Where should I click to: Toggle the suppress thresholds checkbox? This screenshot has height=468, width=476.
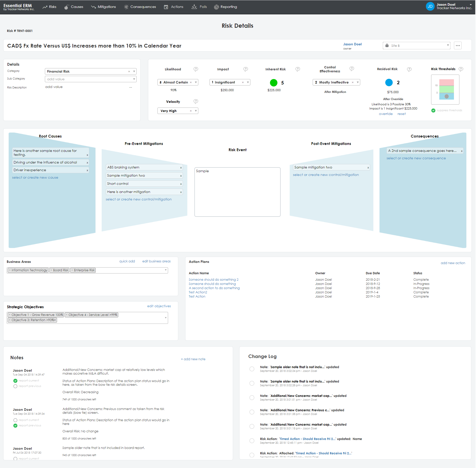coord(433,110)
